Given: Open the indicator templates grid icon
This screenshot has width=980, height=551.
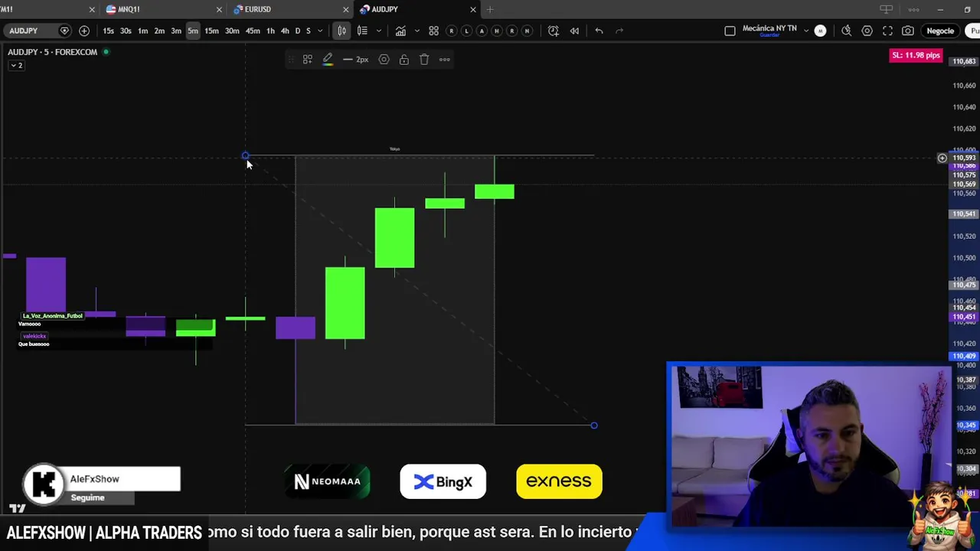Looking at the screenshot, I should point(433,31).
